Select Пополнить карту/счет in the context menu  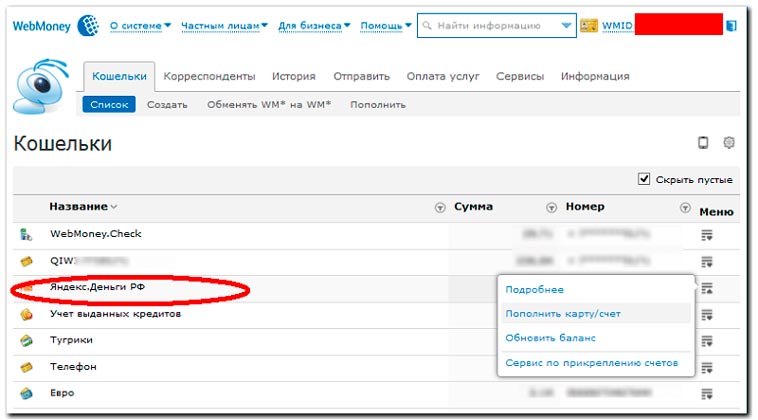(563, 314)
